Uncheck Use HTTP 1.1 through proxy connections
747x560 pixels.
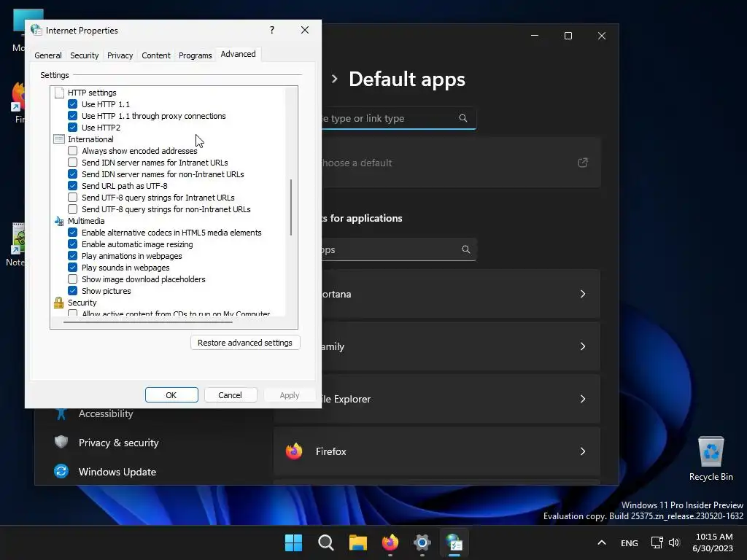pos(72,116)
